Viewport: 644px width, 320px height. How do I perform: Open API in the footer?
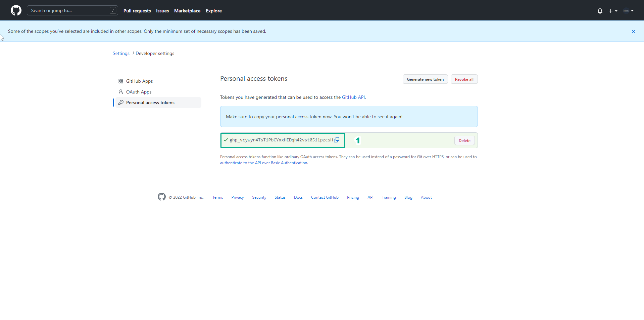(x=370, y=197)
